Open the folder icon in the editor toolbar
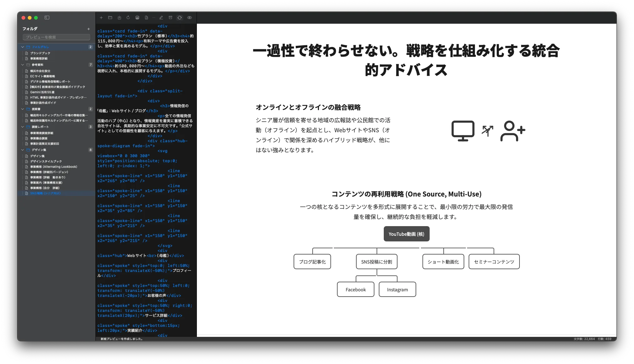The height and width of the screenshot is (364, 634). click(x=110, y=18)
